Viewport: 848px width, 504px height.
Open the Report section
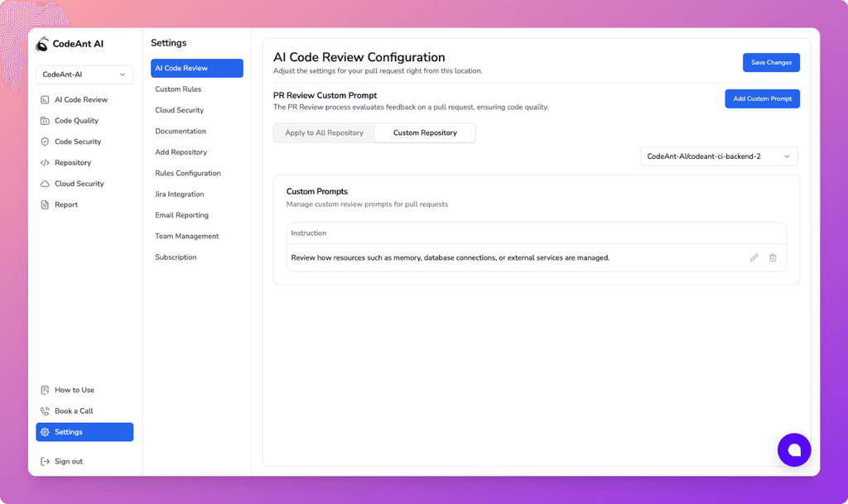[x=65, y=204]
